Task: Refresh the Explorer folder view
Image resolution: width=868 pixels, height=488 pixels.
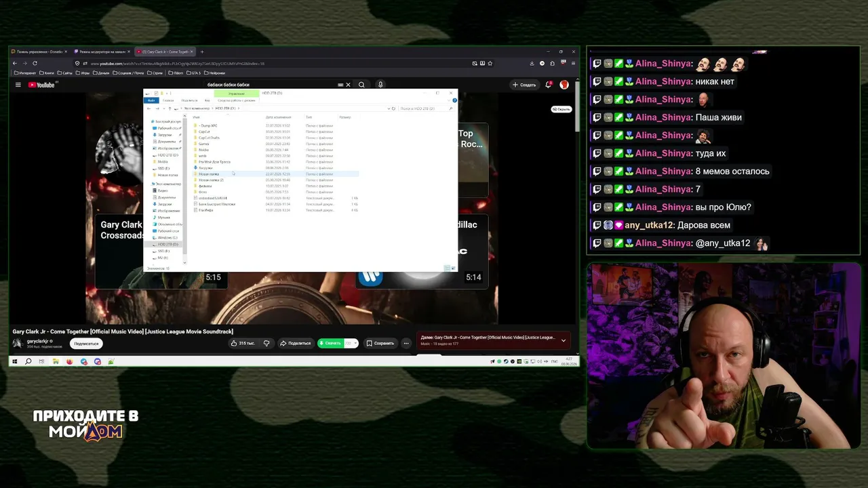Action: 393,108
